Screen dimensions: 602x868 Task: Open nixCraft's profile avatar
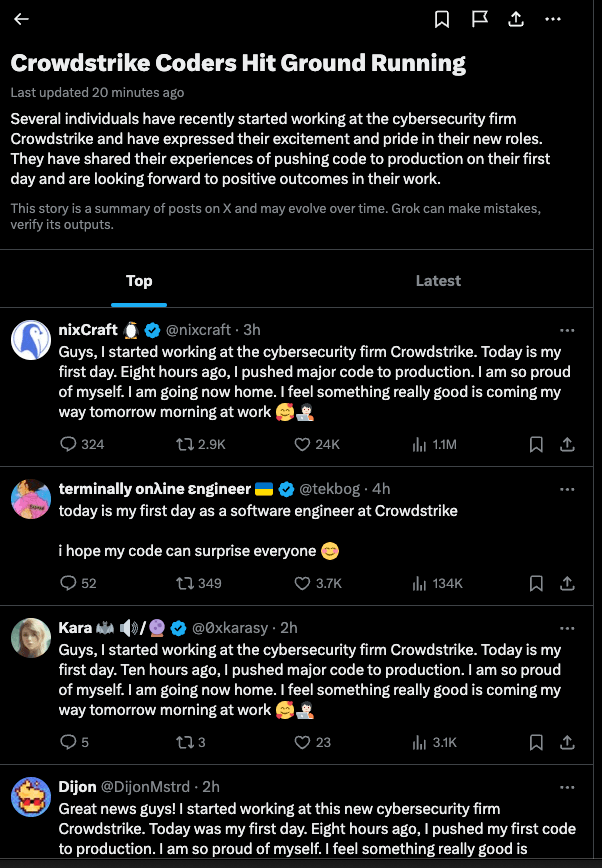tap(31, 340)
